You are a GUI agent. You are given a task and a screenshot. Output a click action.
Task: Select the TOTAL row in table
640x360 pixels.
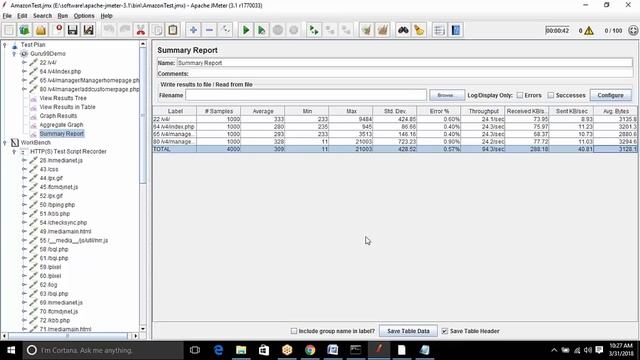pos(395,149)
